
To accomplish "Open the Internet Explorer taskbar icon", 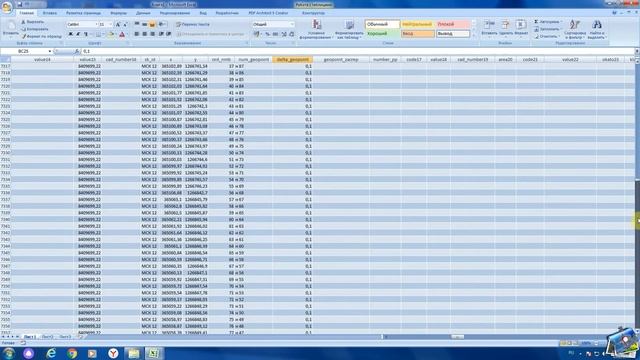I will click(x=51, y=353).
